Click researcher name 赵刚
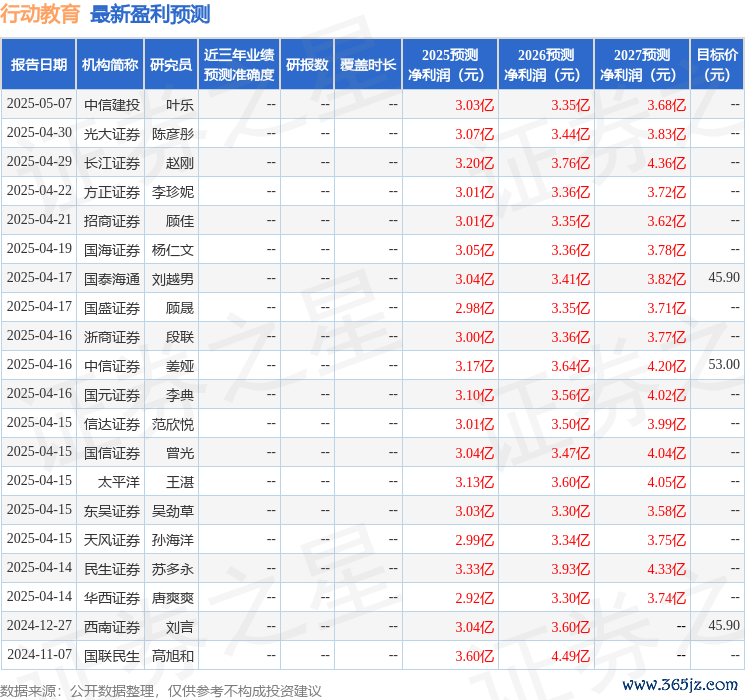Image resolution: width=745 pixels, height=700 pixels. (180, 163)
